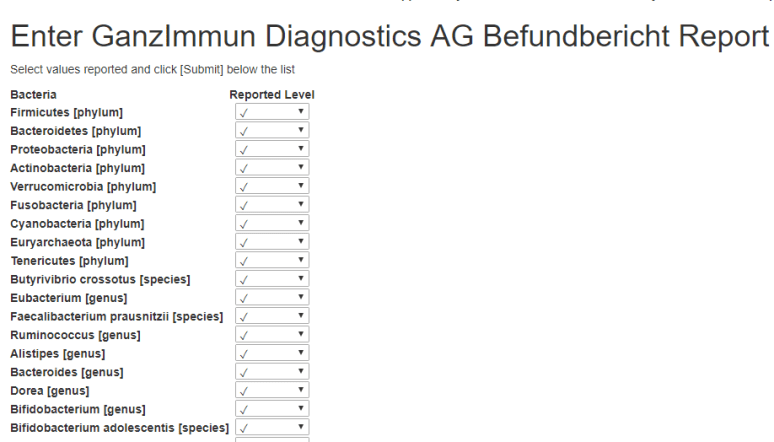This screenshot has width=774, height=442.
Task: Click the GanzImmun Befundbericht Report page heading
Action: (x=389, y=38)
